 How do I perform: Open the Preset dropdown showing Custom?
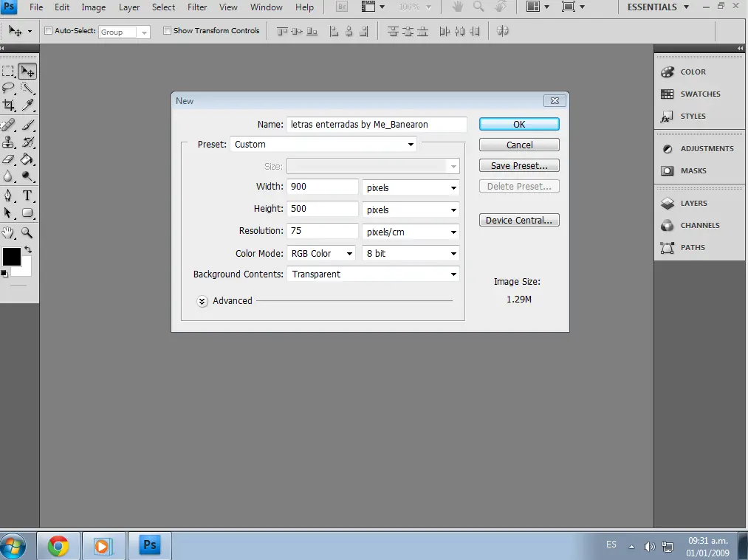(x=323, y=145)
